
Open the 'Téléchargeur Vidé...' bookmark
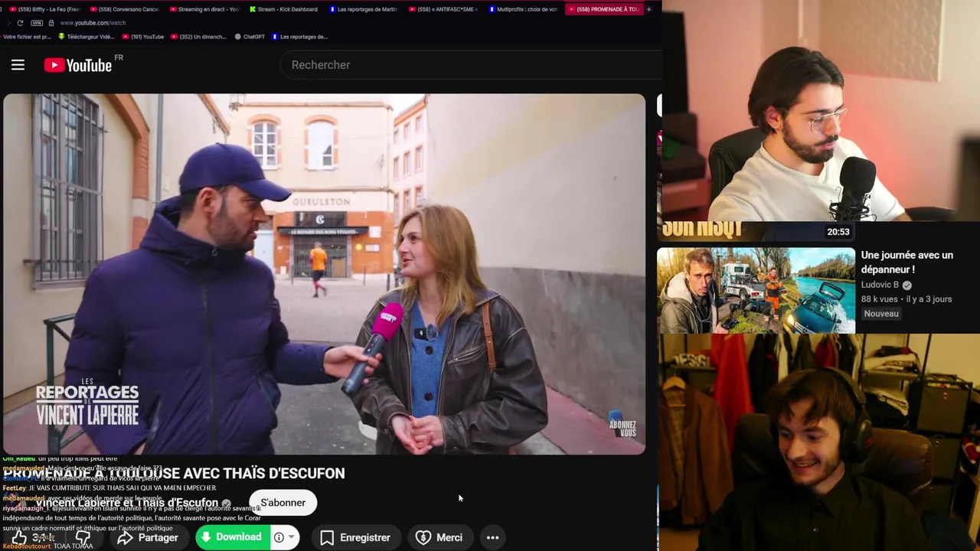(86, 37)
